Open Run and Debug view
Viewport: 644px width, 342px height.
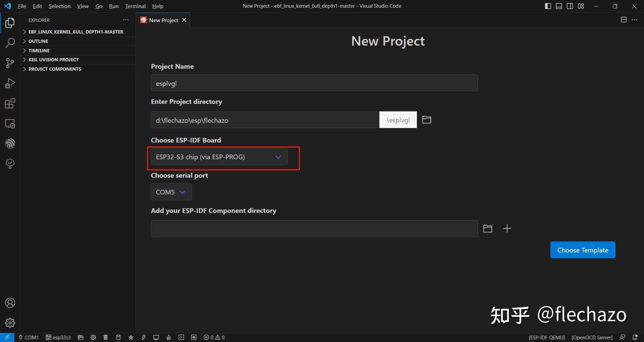click(10, 83)
